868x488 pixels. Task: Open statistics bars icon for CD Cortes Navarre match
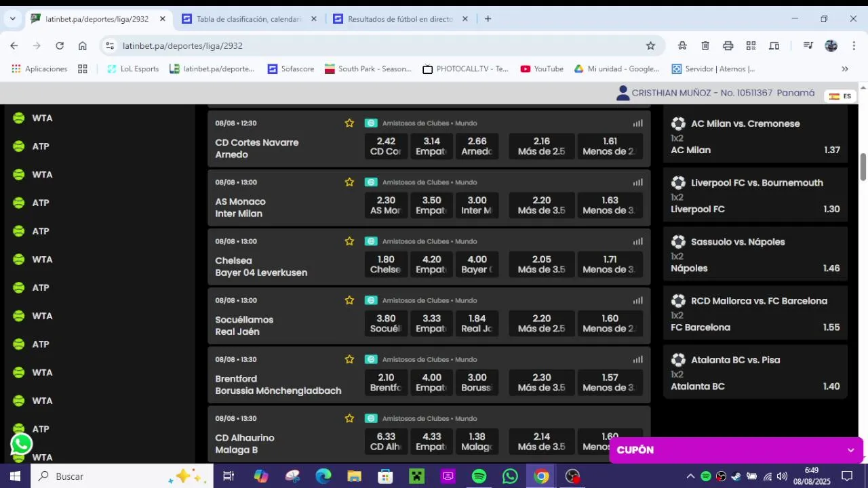[637, 123]
